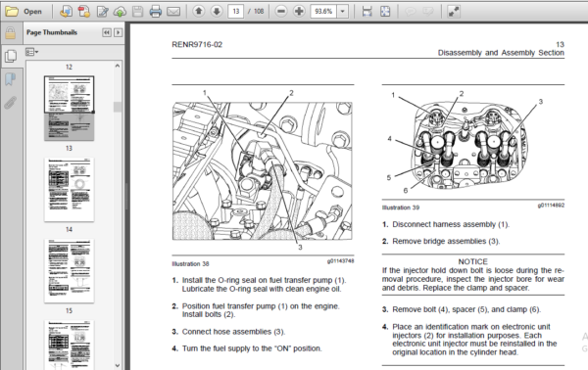Click the text Remove bridge assemblies (3).
588x370 pixels.
click(446, 241)
